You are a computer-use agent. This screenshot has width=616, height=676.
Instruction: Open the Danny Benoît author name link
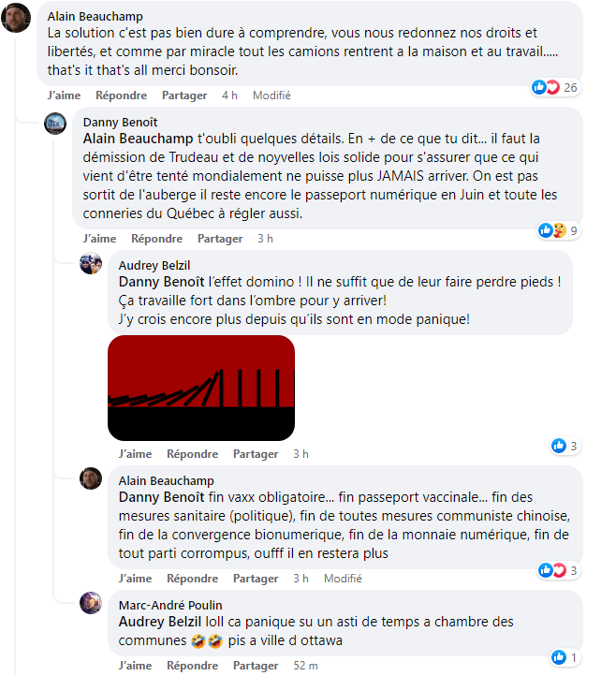coord(120,123)
